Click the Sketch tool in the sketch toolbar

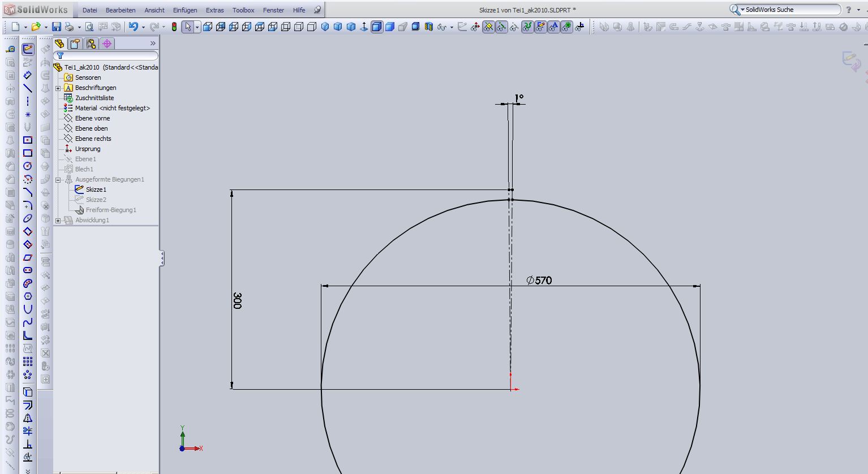[x=28, y=49]
